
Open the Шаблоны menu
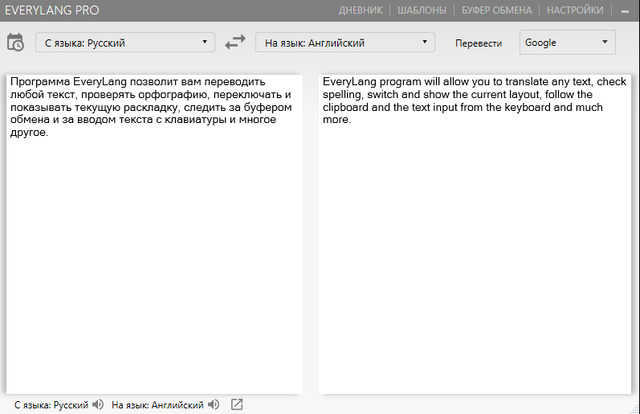tap(422, 11)
